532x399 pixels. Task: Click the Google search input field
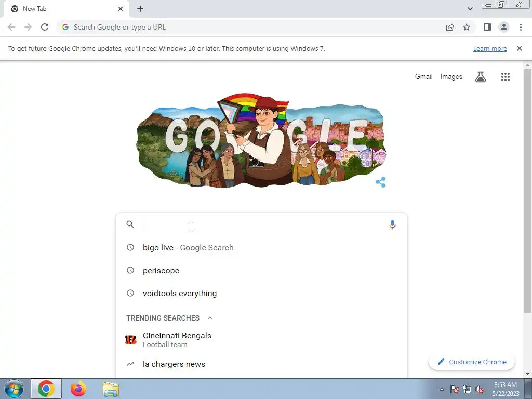(263, 224)
